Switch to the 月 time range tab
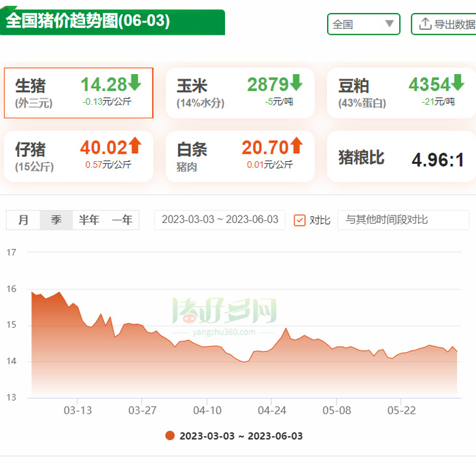 23,220
